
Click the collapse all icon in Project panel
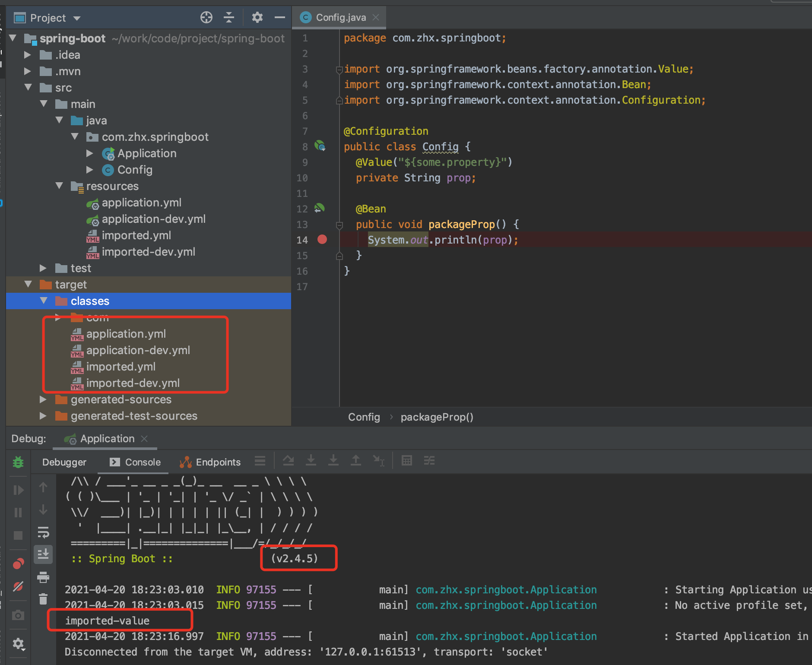pyautogui.click(x=229, y=17)
